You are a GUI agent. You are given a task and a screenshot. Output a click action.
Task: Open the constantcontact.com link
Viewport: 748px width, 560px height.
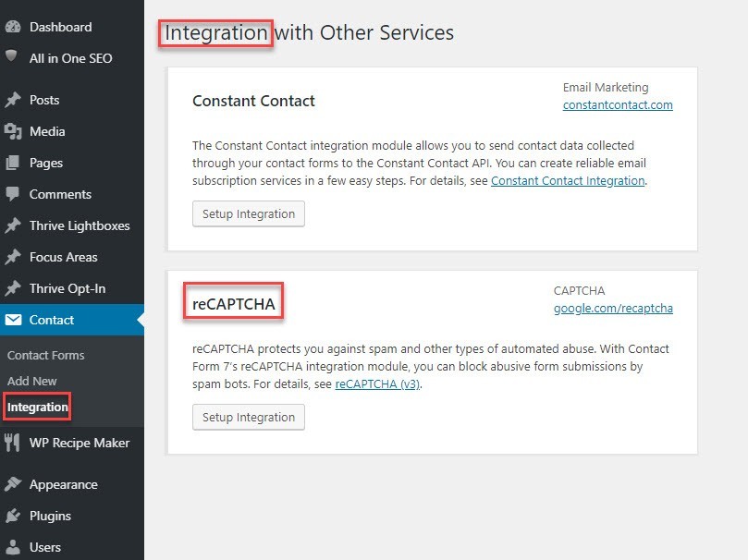[618, 104]
